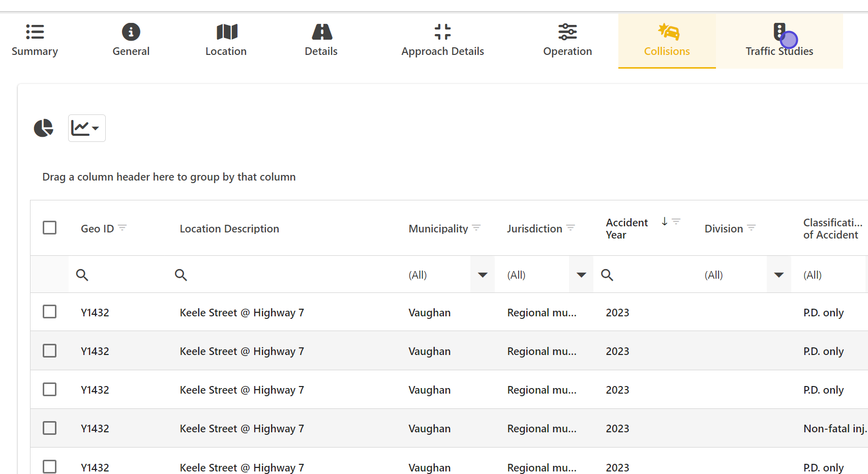Click the Municipality column filter icon
Viewport: 868px width, 474px height.
click(476, 228)
